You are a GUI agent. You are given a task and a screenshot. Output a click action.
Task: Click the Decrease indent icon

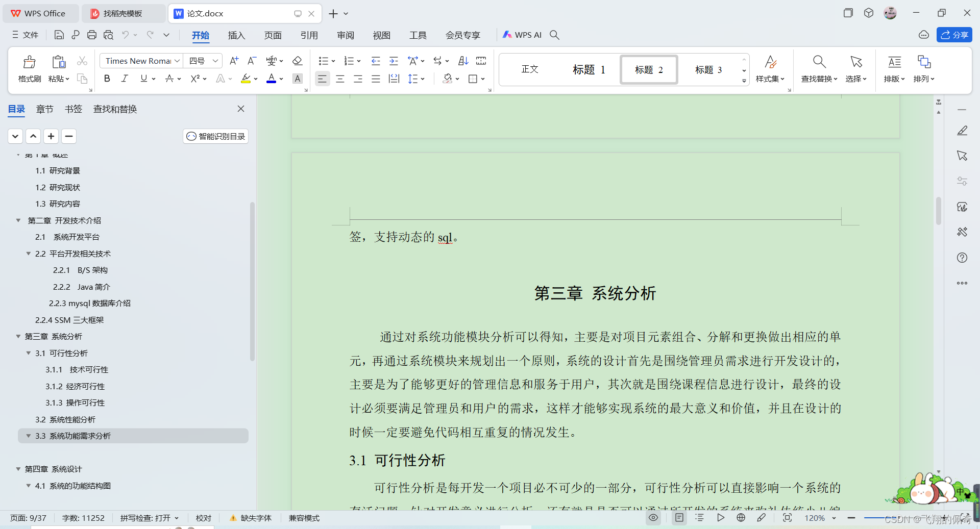click(376, 61)
